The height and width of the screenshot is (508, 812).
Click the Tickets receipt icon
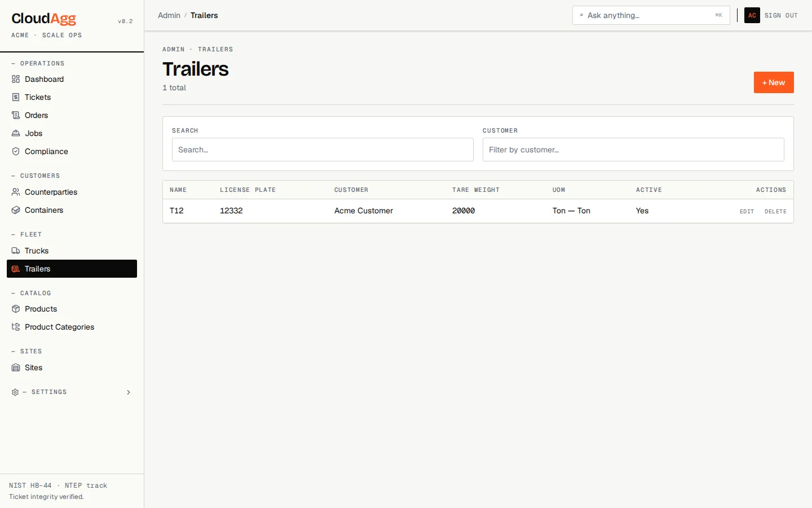point(16,97)
